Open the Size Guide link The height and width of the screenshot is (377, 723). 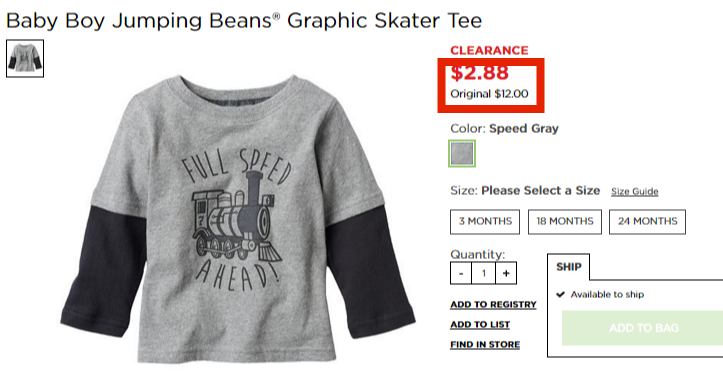[x=634, y=191]
